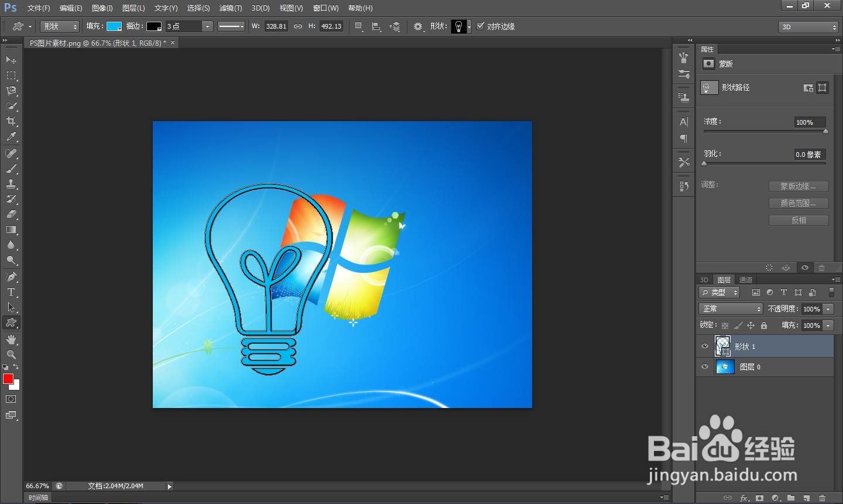Click the link width and height icon
This screenshot has height=504, width=843.
tap(298, 26)
